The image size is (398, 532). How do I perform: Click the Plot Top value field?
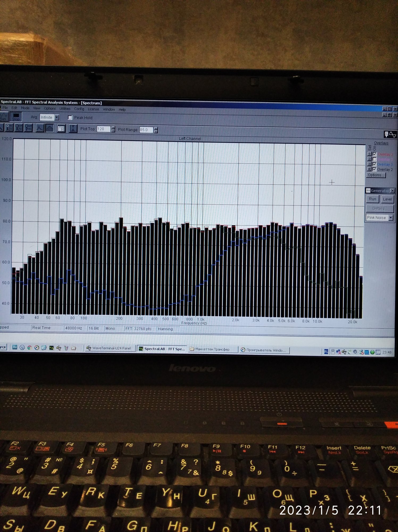[x=104, y=129]
